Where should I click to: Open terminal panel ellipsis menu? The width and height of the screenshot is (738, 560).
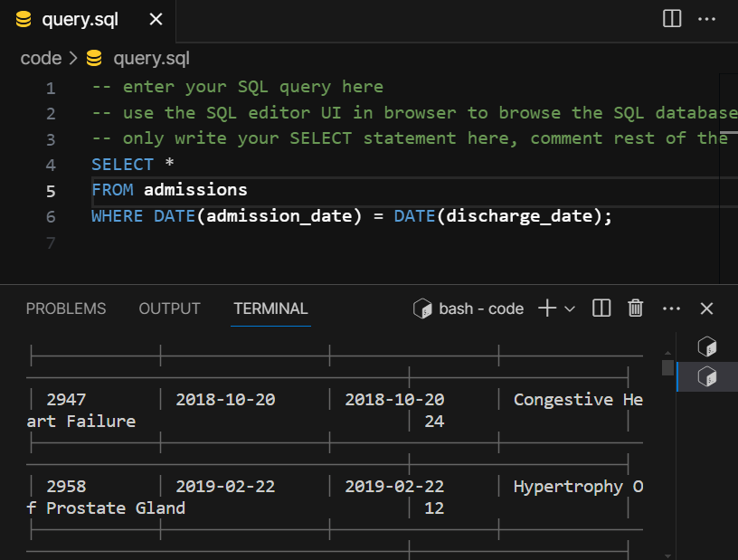[671, 309]
